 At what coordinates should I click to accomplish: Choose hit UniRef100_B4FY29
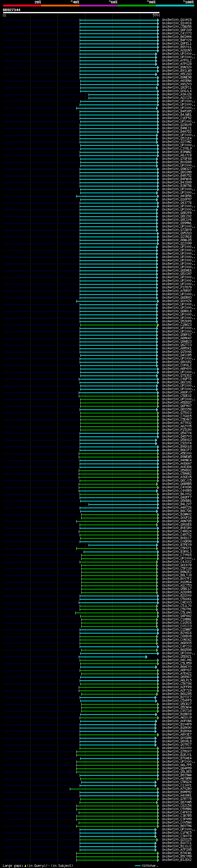pos(177,40)
